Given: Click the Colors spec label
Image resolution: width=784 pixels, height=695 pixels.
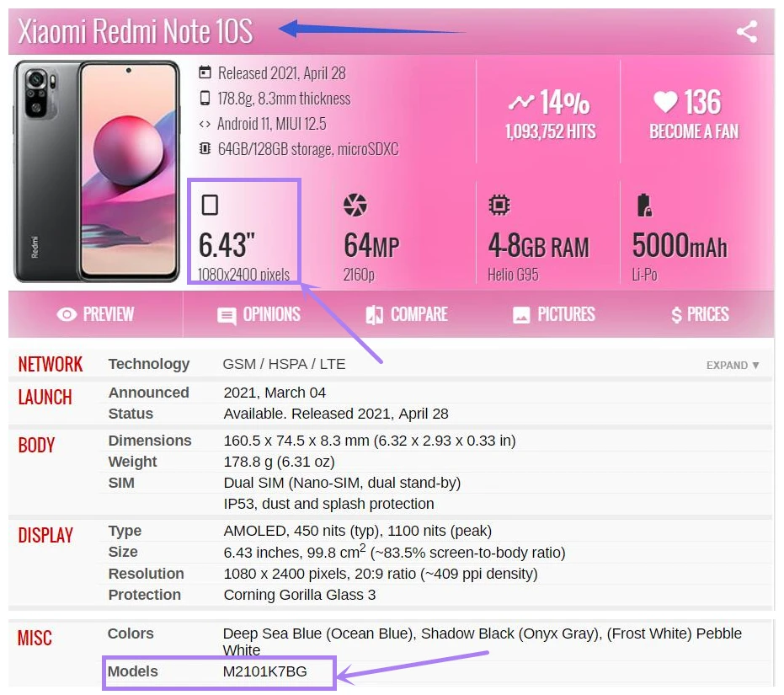Looking at the screenshot, I should [x=131, y=634].
